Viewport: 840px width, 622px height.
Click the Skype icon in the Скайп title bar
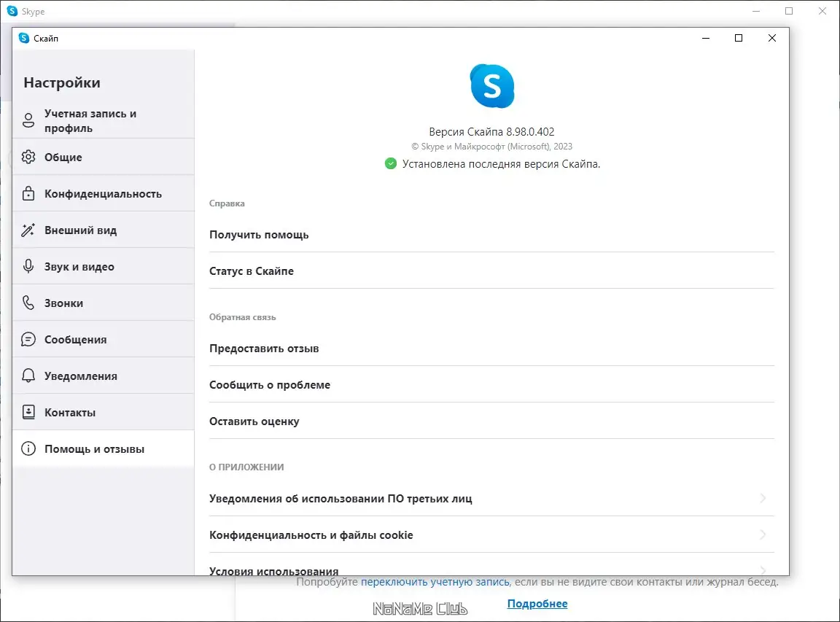point(23,38)
